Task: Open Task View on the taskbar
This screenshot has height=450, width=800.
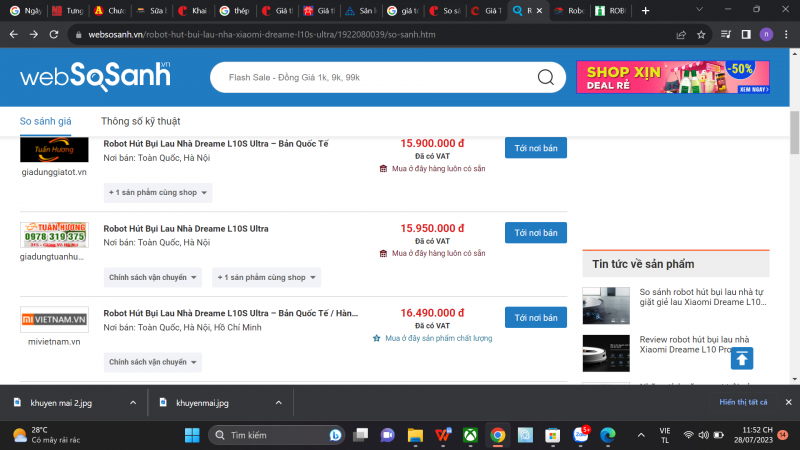Action: coord(361,435)
